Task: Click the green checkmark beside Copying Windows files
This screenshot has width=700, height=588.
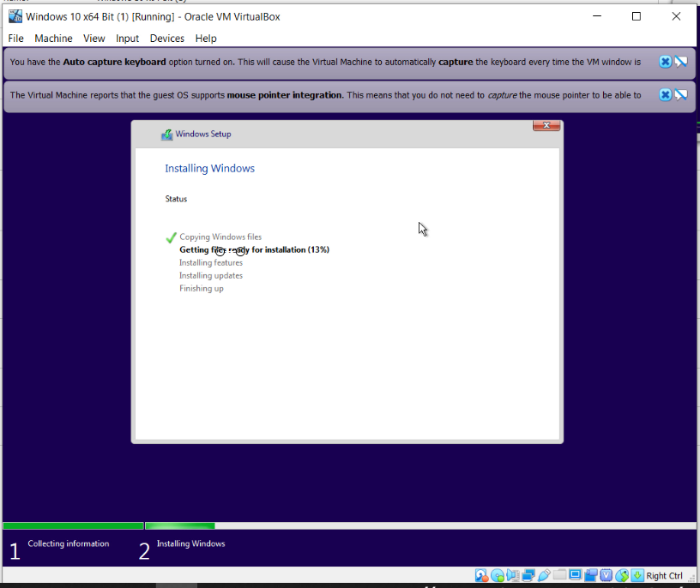Action: click(x=171, y=237)
